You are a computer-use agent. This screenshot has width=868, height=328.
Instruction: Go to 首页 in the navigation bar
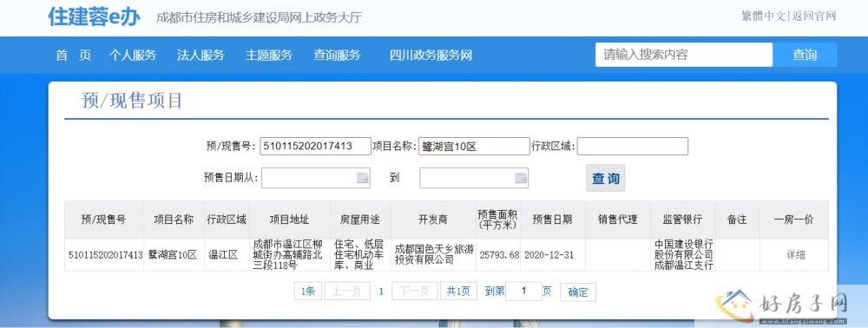pyautogui.click(x=74, y=56)
